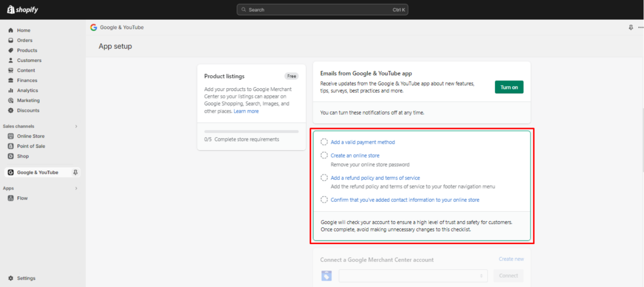Viewport: 644px width, 287px height.
Task: Expand the Apps section
Action: [76, 188]
